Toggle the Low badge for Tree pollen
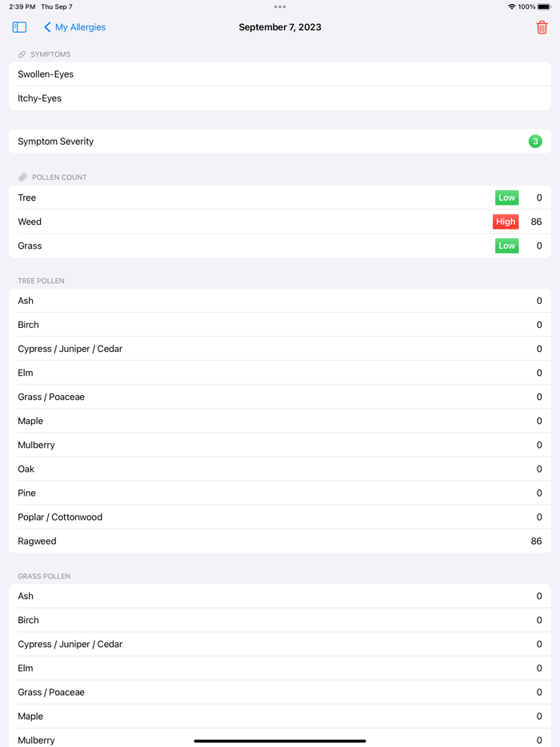This screenshot has height=747, width=560. point(506,198)
